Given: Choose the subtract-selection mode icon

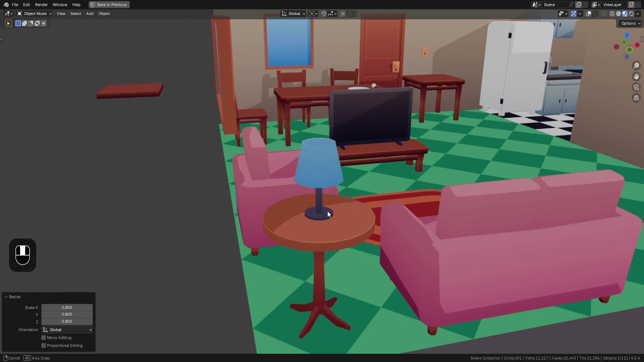Looking at the screenshot, I should point(31,23).
